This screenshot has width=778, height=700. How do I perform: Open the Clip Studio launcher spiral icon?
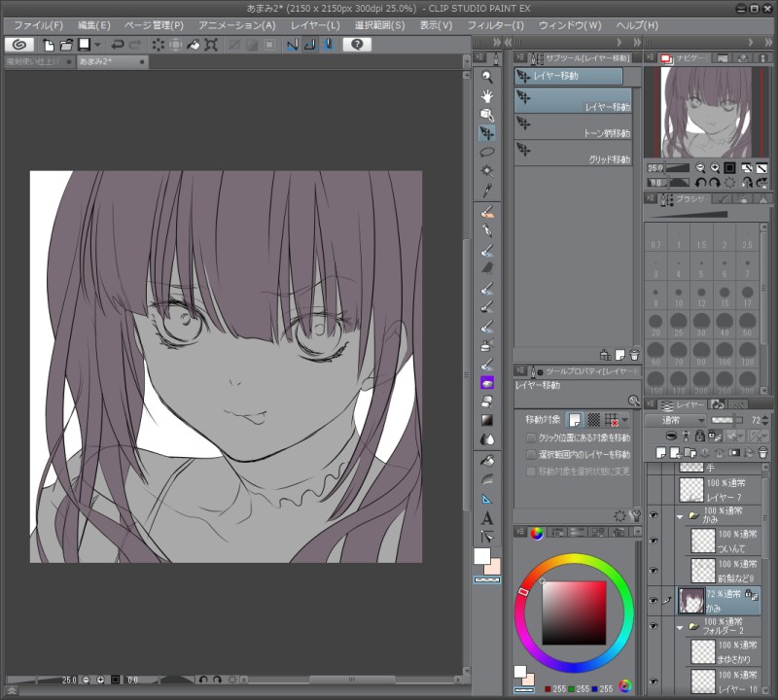coord(18,45)
